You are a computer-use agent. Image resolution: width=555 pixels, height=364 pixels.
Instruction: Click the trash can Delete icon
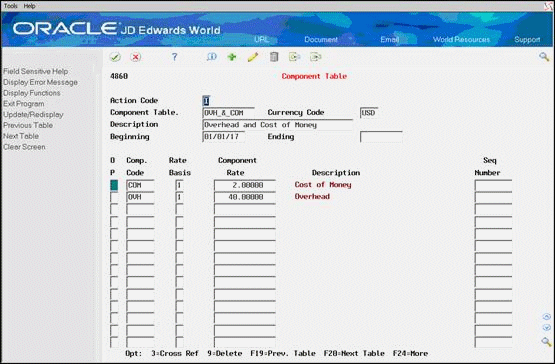point(274,57)
